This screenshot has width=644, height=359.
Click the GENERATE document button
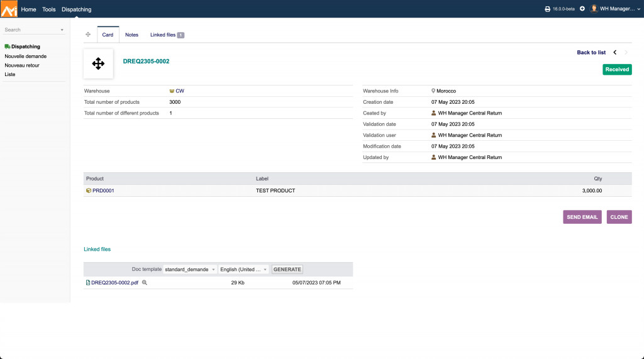pyautogui.click(x=287, y=269)
